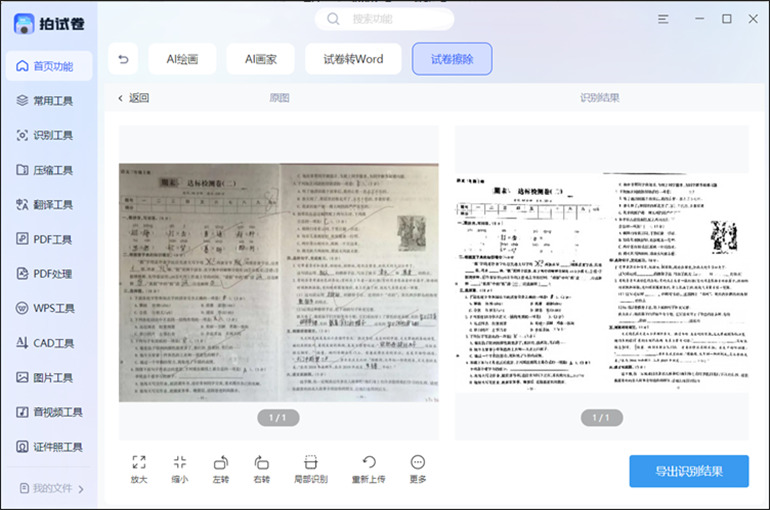Click the 导出识别结果 export button
Screen dimensions: 770x510
pos(689,471)
